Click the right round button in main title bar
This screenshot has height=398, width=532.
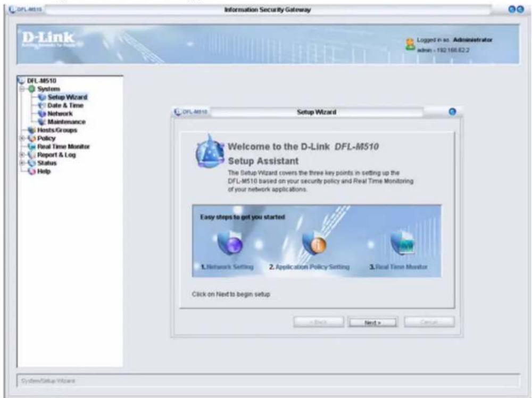tap(520, 10)
